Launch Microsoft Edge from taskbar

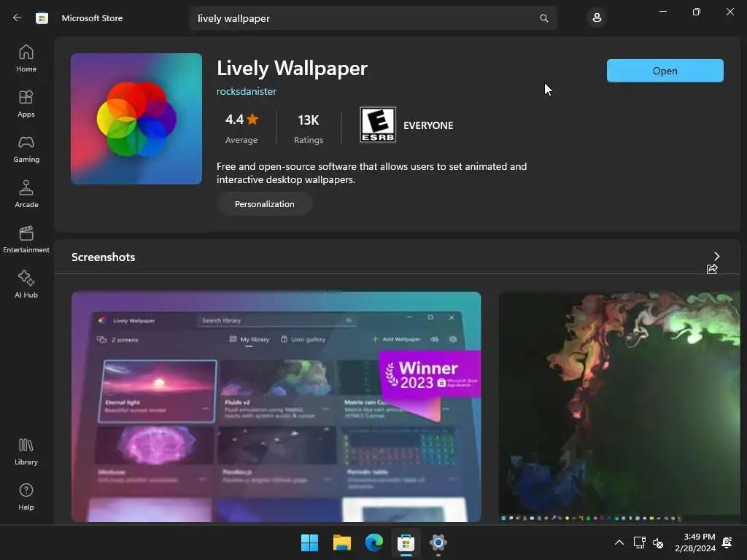[x=374, y=542]
